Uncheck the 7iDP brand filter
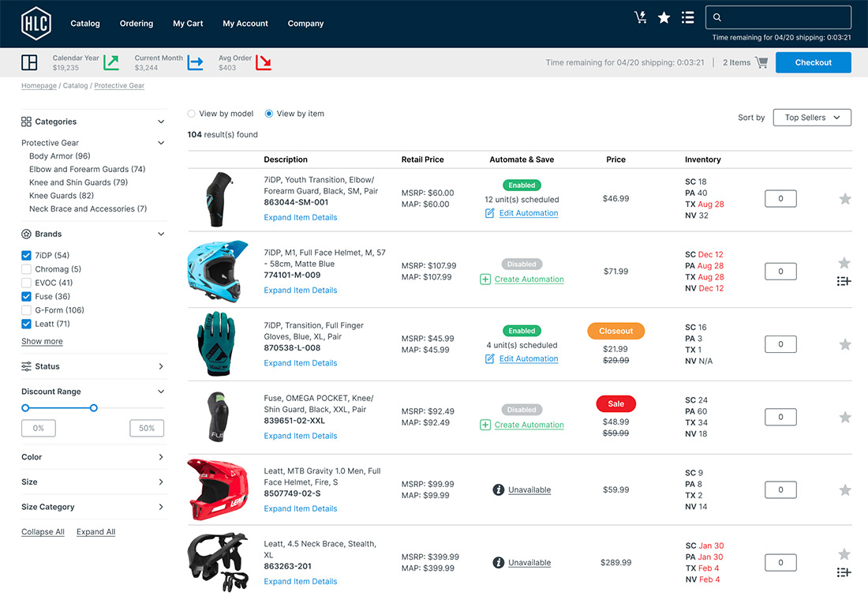Screen dimensions: 868x600 point(26,256)
